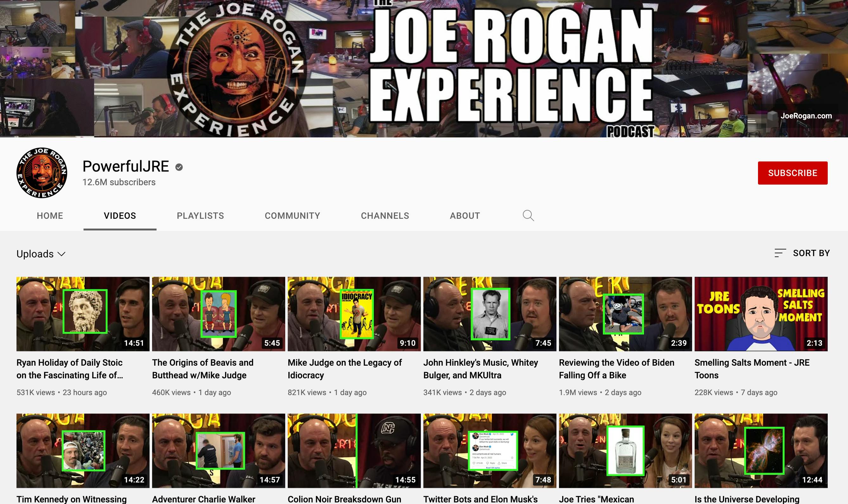Open the CHANNELS tab
Image resolution: width=848 pixels, height=504 pixels.
click(385, 215)
